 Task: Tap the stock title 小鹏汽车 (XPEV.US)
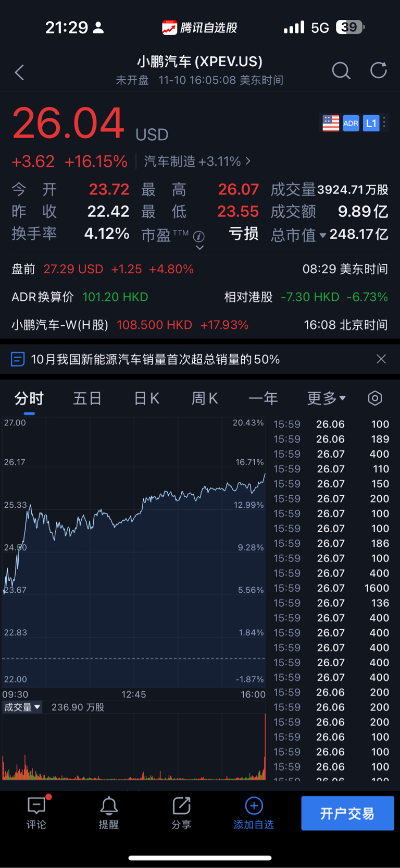coord(199,62)
